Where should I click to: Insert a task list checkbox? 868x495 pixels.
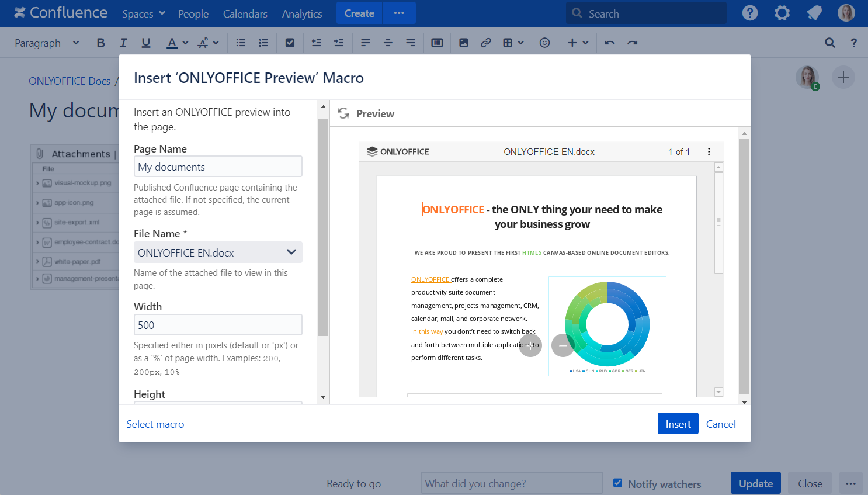290,43
